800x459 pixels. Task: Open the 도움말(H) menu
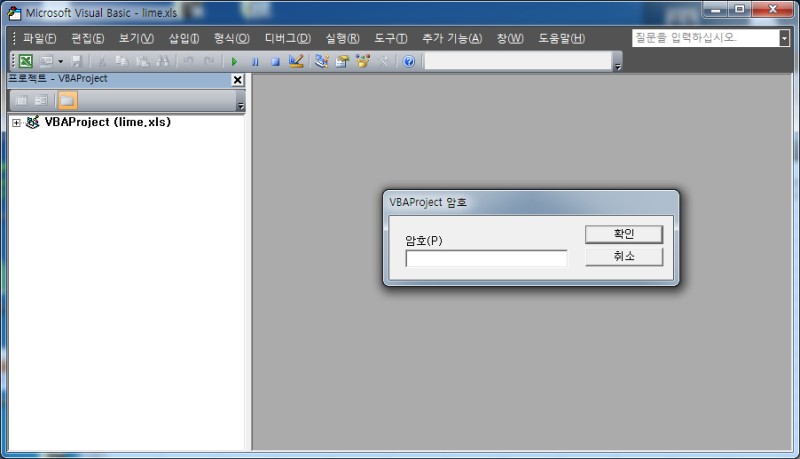tap(562, 38)
